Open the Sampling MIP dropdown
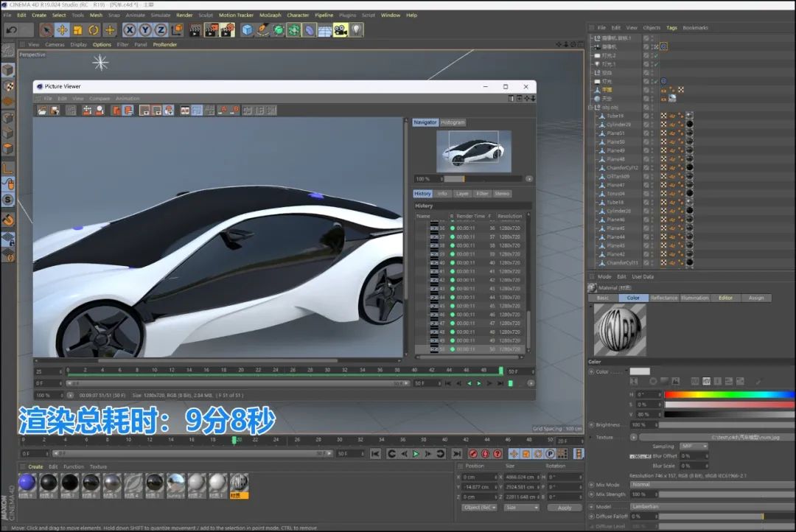 (693, 447)
